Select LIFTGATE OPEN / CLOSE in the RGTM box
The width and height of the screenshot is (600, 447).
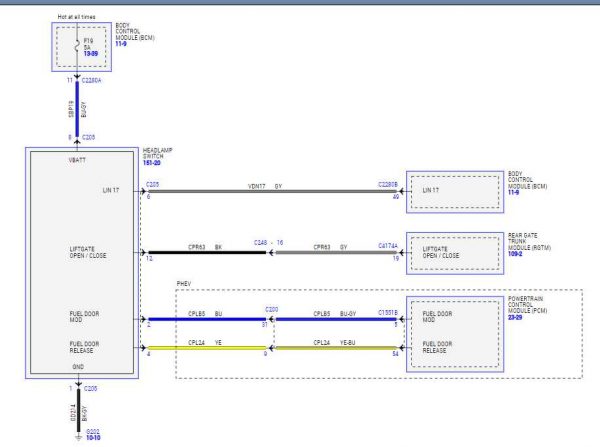click(x=441, y=252)
